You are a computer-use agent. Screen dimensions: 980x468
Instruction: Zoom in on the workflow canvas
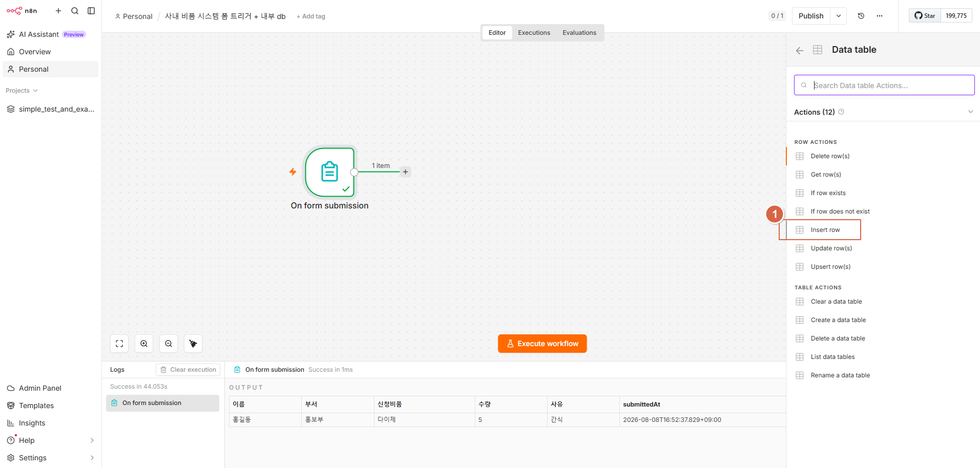(x=144, y=344)
